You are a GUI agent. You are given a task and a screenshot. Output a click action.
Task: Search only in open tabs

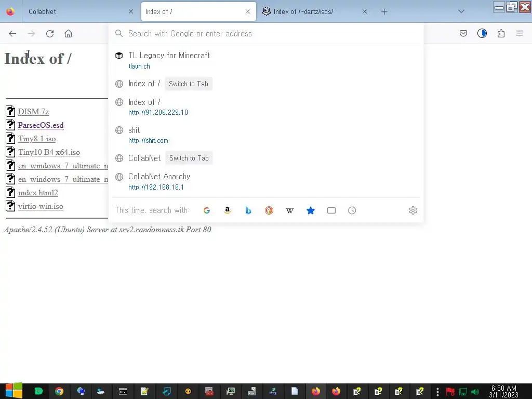pos(331,210)
